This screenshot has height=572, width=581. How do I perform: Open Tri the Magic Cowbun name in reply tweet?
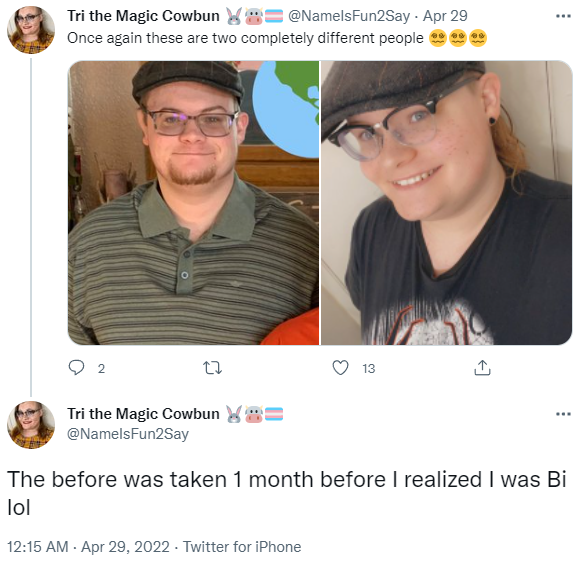click(x=143, y=414)
